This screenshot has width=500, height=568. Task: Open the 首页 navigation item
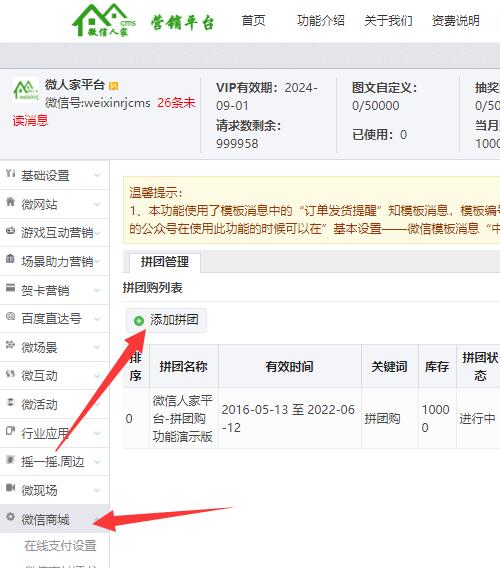click(x=253, y=20)
